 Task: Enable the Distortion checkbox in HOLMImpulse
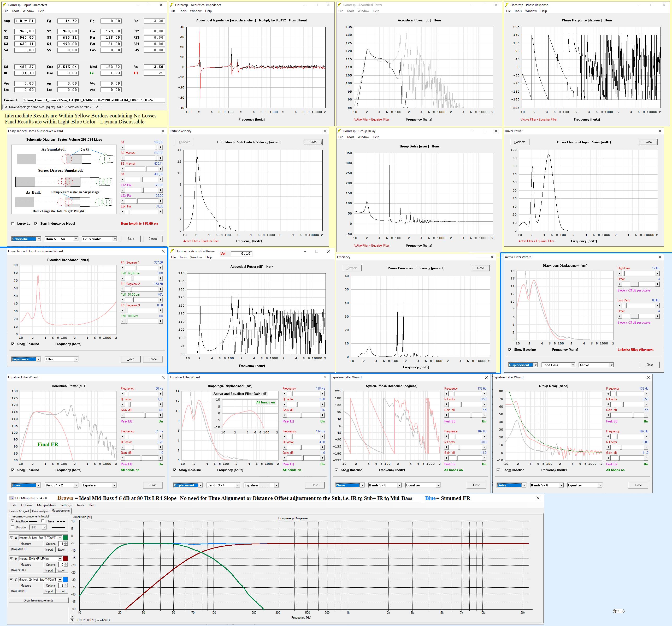13,527
